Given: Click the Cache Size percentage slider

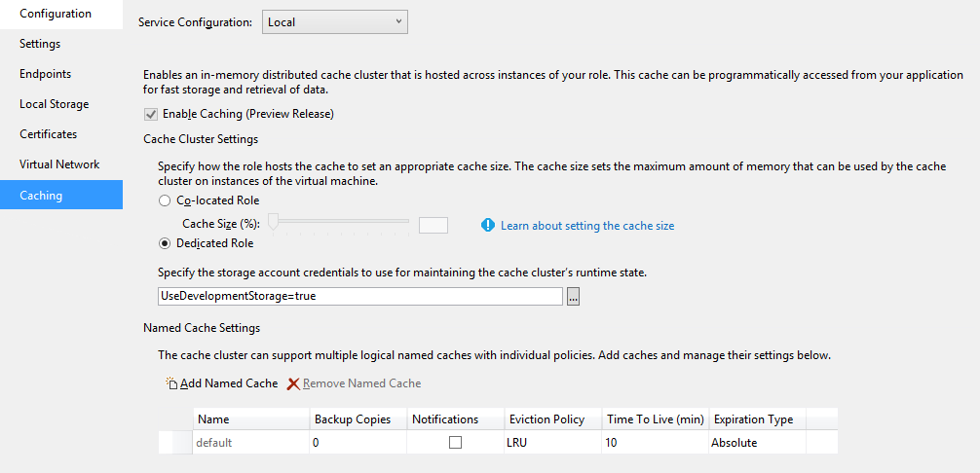Looking at the screenshot, I should (340, 223).
